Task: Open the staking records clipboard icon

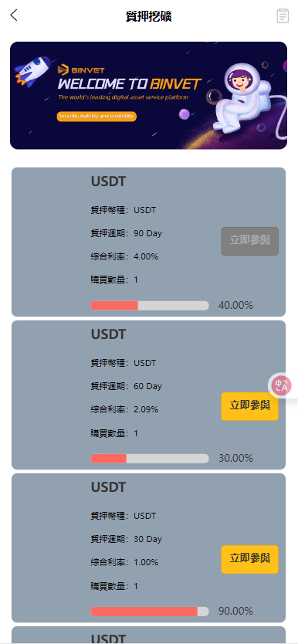Action: [283, 16]
